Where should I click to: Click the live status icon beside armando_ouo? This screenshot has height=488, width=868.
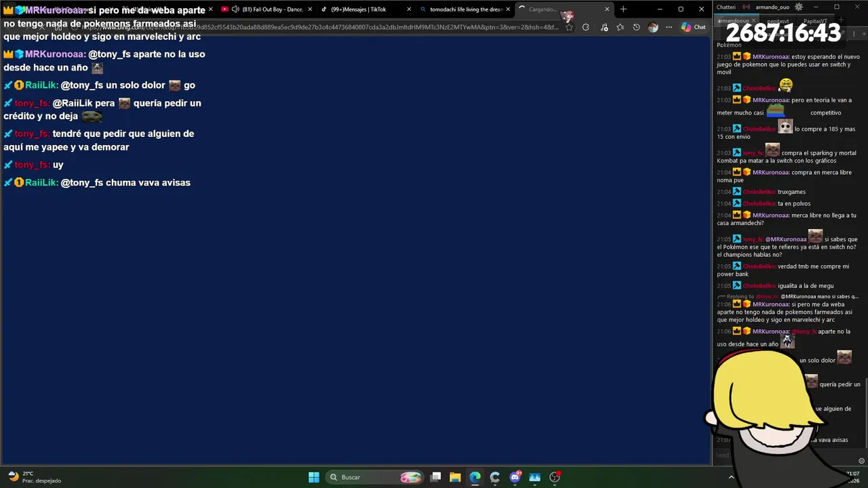tap(747, 7)
